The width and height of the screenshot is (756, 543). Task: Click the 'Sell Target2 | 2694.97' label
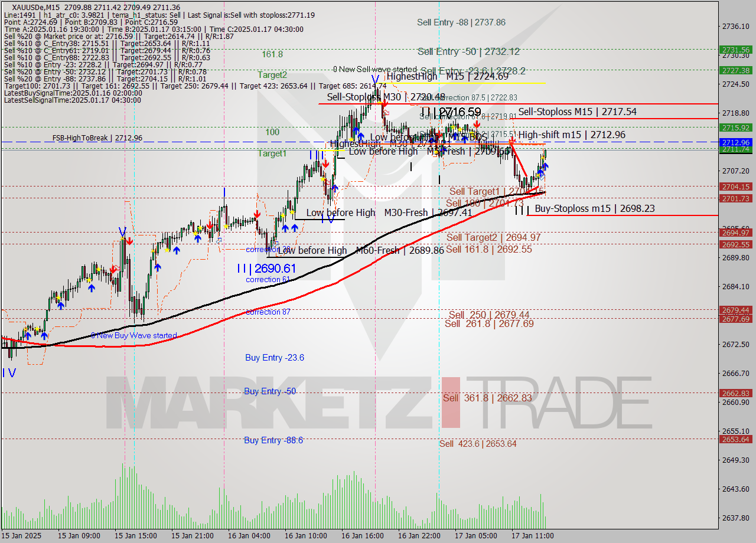494,237
